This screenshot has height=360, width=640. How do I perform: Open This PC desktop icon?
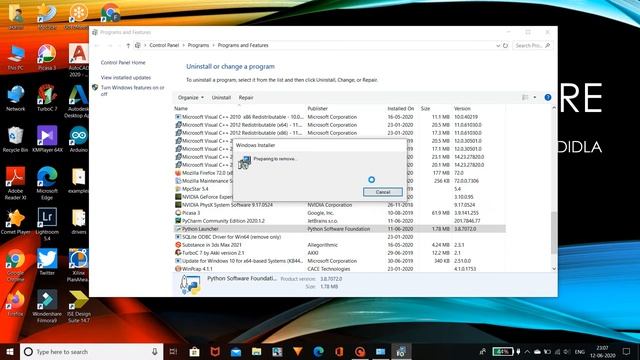(16, 58)
